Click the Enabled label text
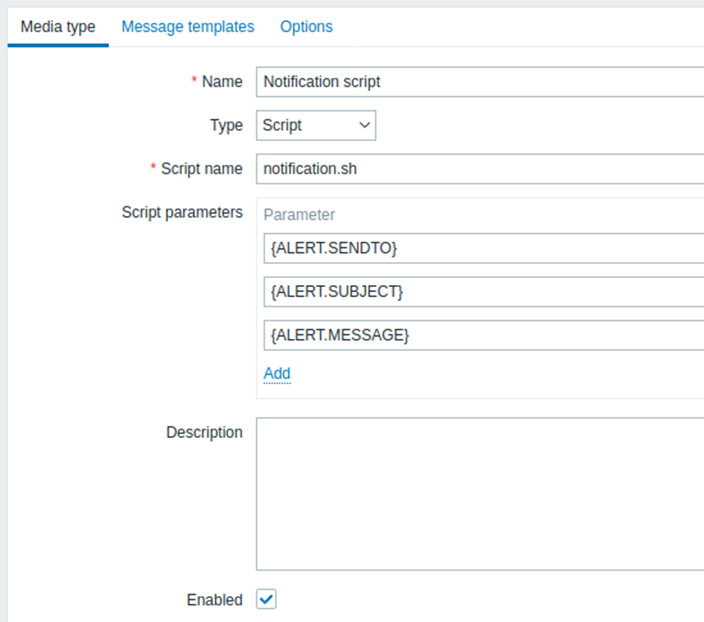This screenshot has height=622, width=704. [x=215, y=600]
